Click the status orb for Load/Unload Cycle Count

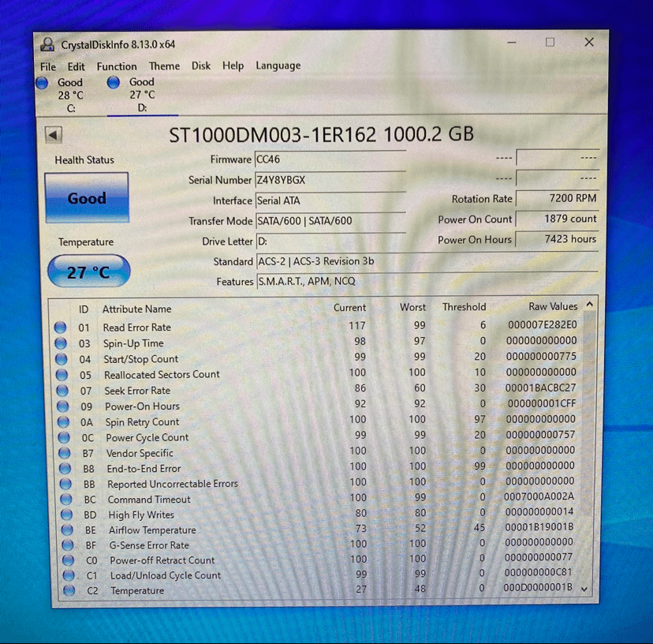pyautogui.click(x=69, y=575)
